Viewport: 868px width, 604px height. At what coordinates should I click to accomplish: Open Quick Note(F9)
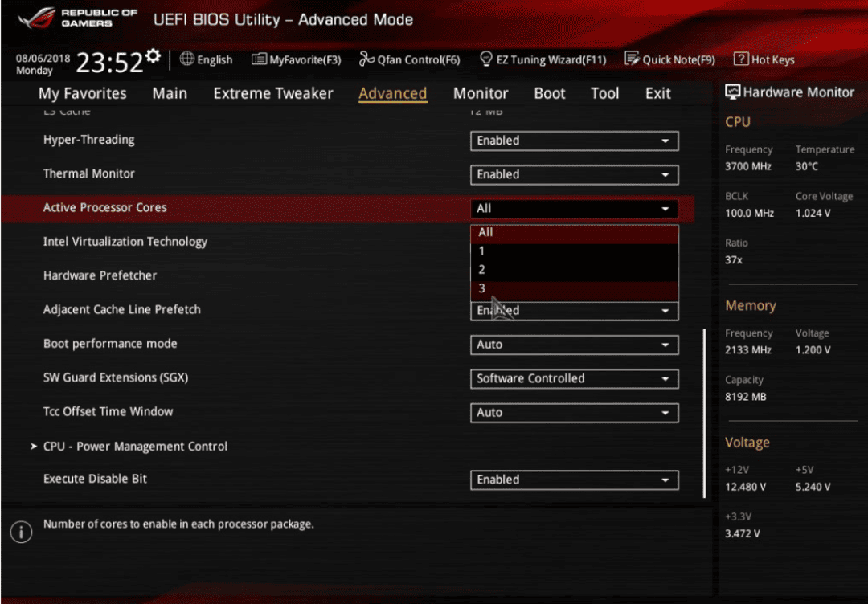[669, 59]
